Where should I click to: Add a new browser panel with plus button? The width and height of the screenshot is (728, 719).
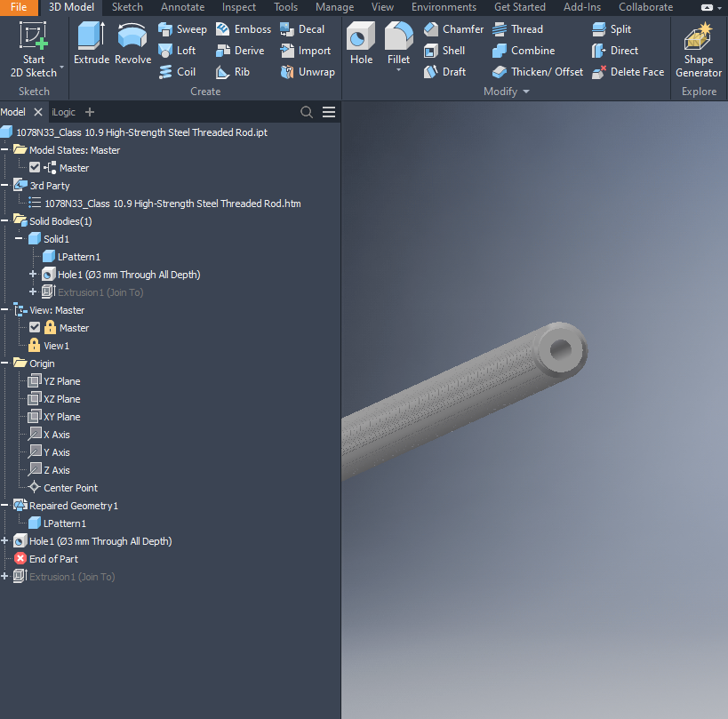(89, 112)
